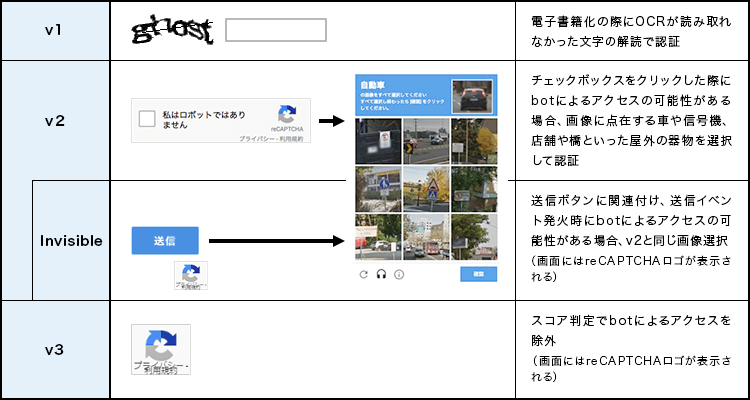750x400 pixels.
Task: Click the large v3 reCAPTCHA badge
Action: click(x=161, y=349)
